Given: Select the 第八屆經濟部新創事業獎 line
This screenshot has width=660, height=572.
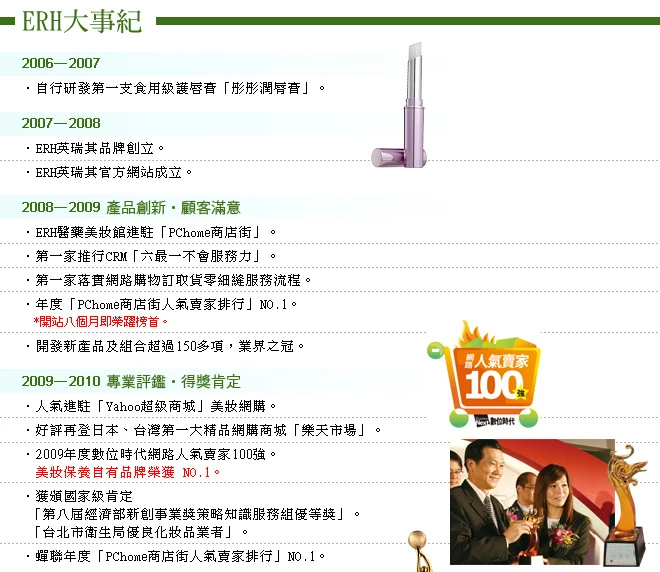Looking at the screenshot, I should pos(197,514).
